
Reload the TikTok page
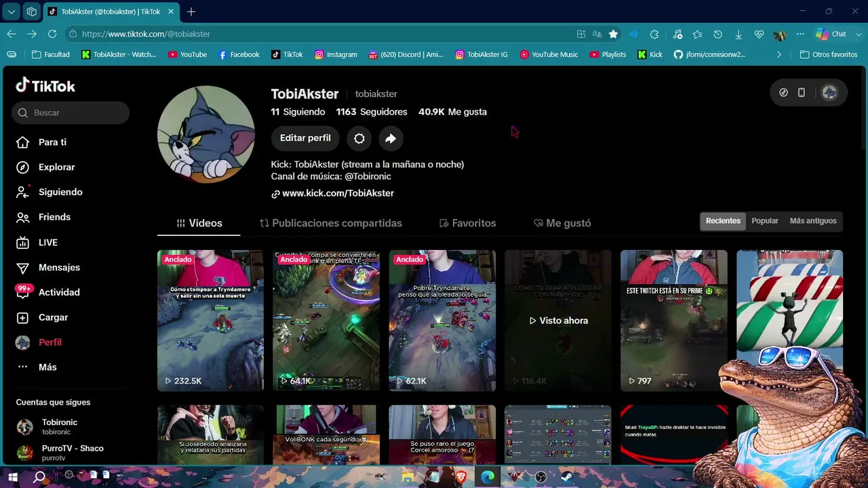[52, 34]
